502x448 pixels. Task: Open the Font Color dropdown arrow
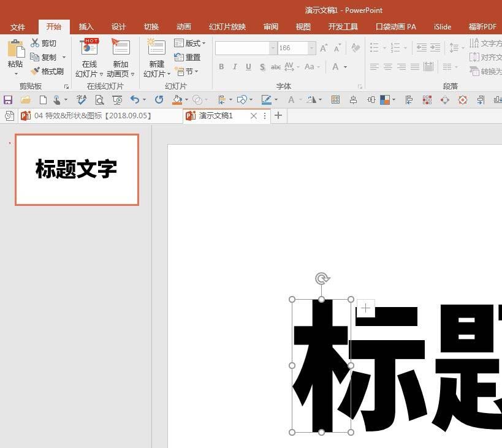[346, 67]
